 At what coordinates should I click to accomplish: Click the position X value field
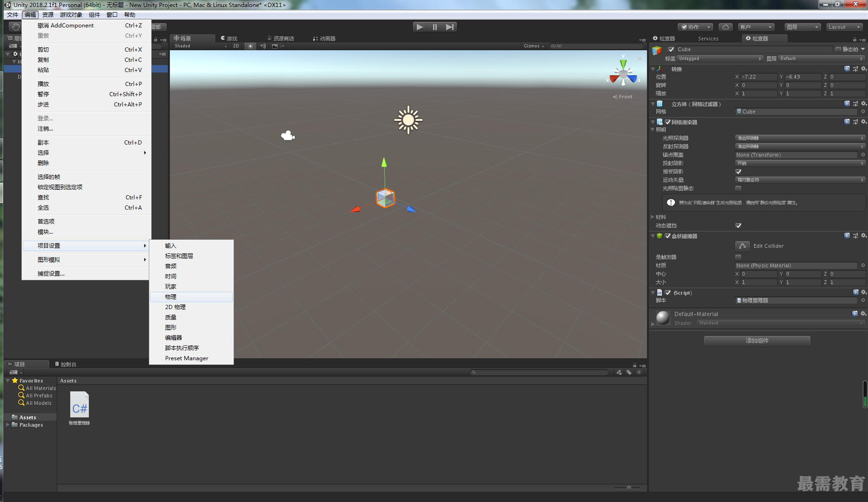[x=759, y=77]
